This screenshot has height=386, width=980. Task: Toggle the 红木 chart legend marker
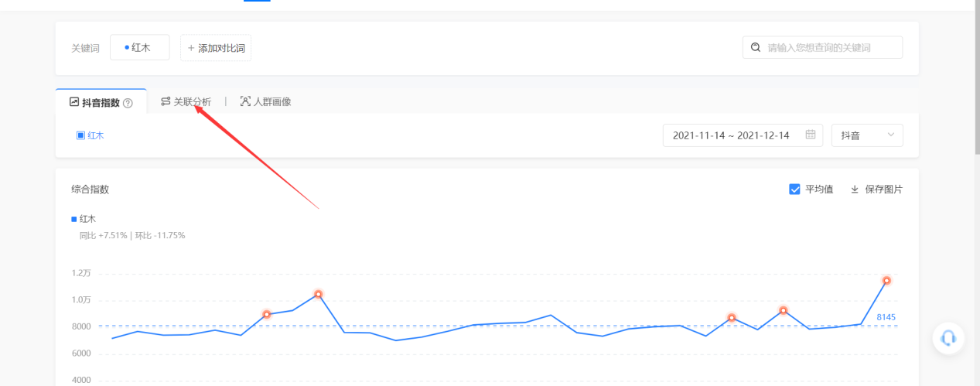tap(74, 219)
